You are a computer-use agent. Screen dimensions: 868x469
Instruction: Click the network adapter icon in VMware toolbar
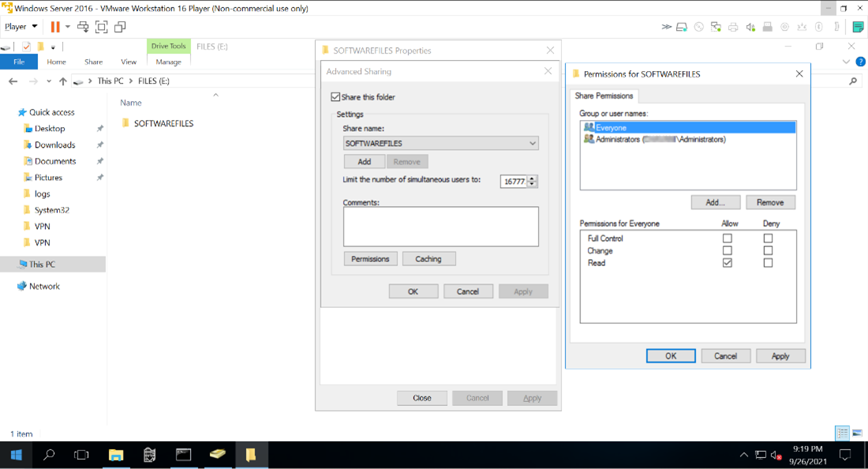pyautogui.click(x=716, y=26)
